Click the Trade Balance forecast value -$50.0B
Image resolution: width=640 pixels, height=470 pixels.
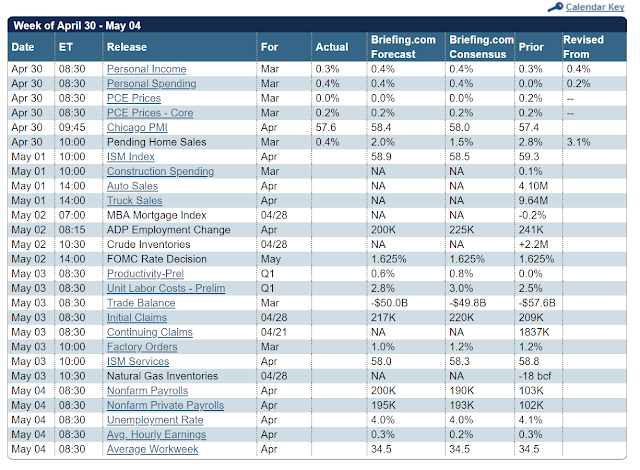(389, 303)
